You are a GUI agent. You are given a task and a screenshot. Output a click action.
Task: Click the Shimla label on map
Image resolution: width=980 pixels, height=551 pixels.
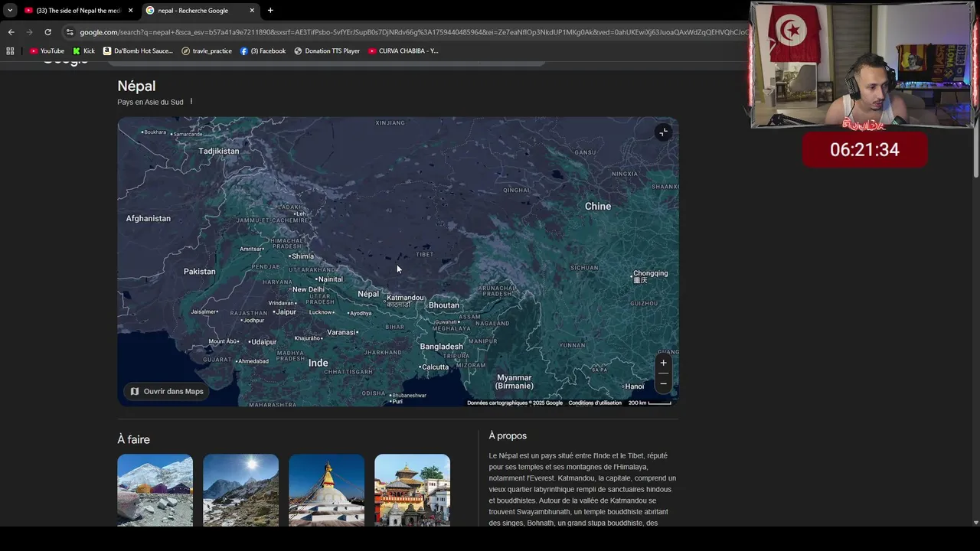pyautogui.click(x=302, y=256)
